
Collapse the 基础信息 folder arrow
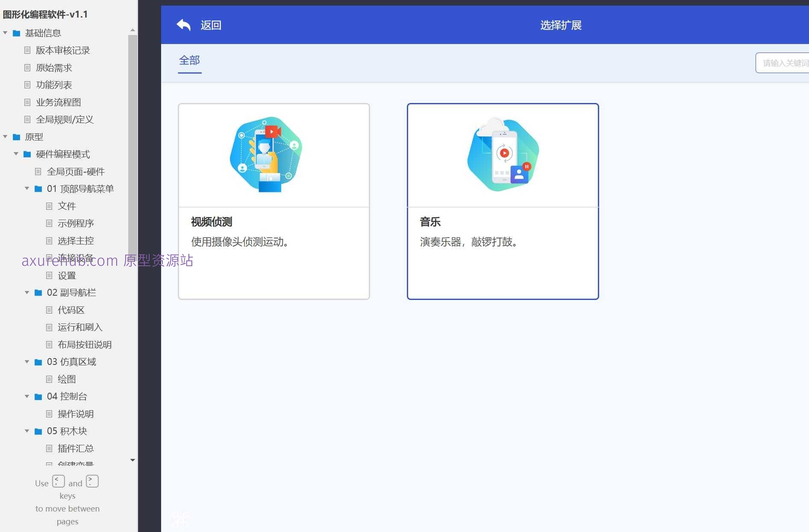coord(5,33)
